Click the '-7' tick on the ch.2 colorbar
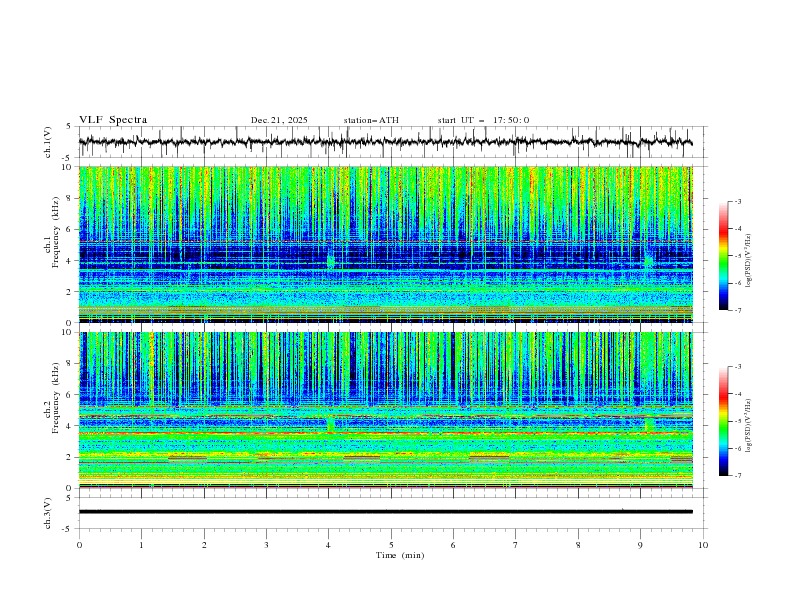The width and height of the screenshot is (792, 612). 737,475
